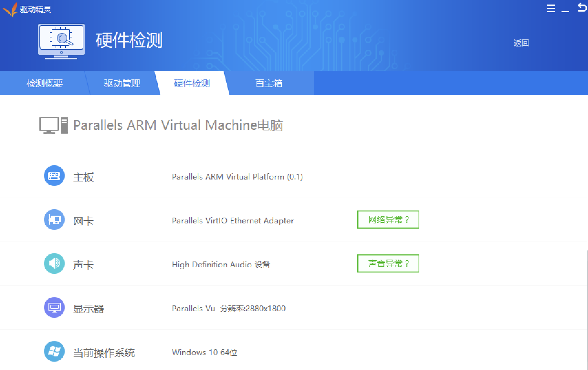This screenshot has height=370, width=588.
Task: Click the monitor icon for 显示器
Action: (x=54, y=307)
